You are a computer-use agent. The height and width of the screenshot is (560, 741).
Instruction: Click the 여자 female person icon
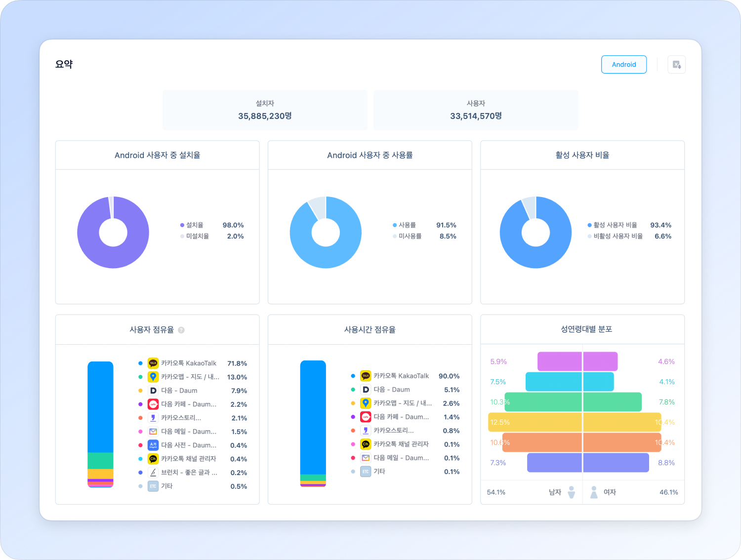coord(594,492)
